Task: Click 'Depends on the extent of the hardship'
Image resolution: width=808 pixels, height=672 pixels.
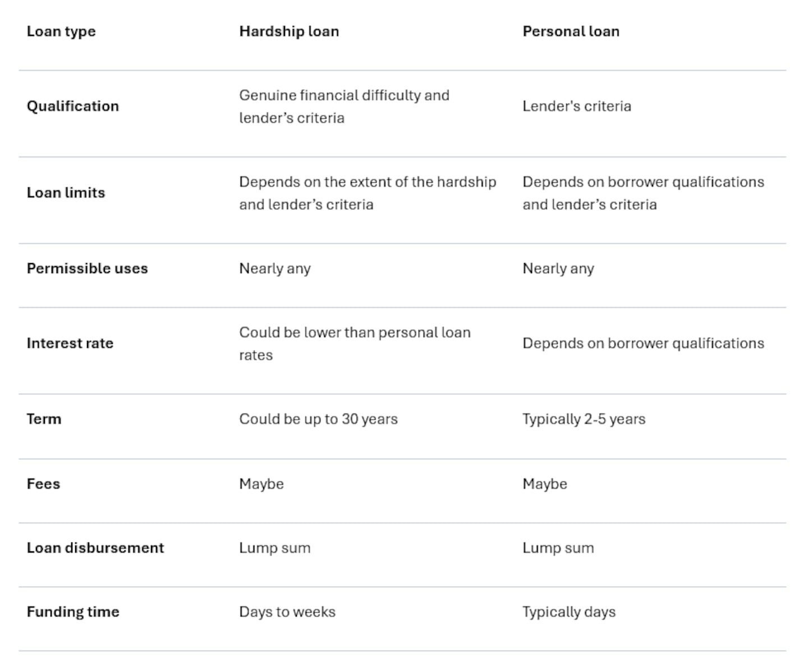Action: 368,182
